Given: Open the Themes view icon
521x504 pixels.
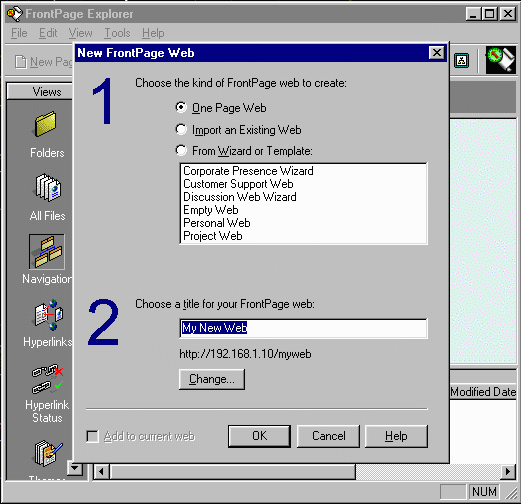Looking at the screenshot, I should [49, 454].
